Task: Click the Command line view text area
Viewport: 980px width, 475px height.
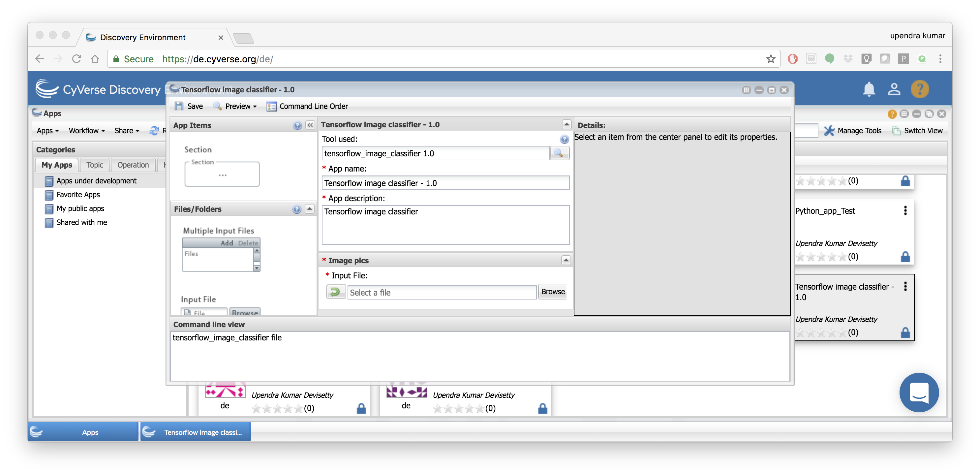Action: click(479, 356)
